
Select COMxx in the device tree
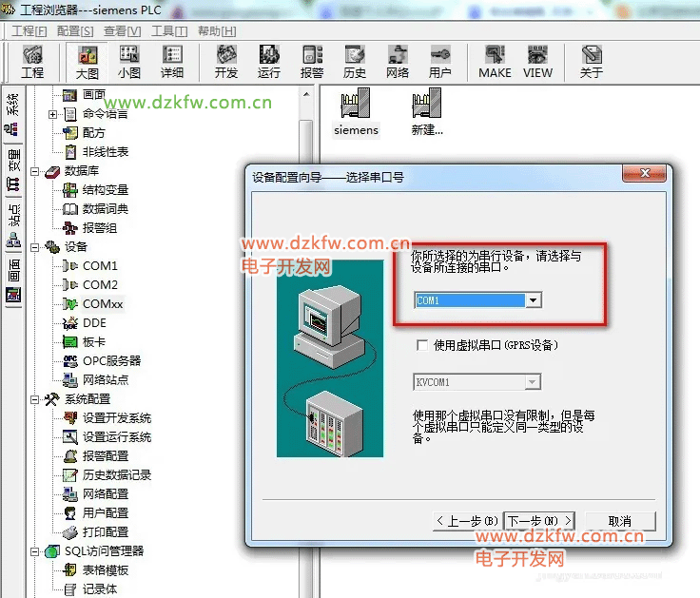102,304
